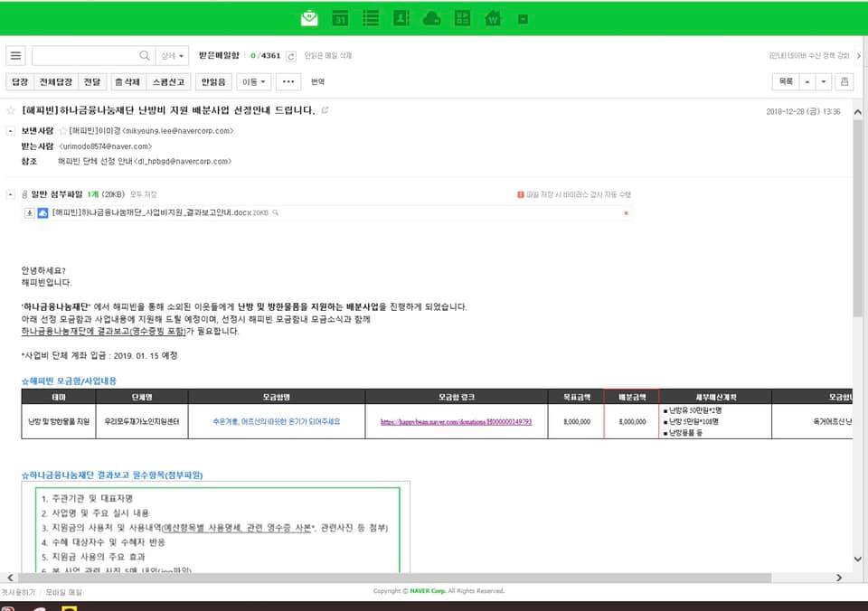Click the CC address dl_hpbgd@navercorp.com
868x611 pixels.
184,162
